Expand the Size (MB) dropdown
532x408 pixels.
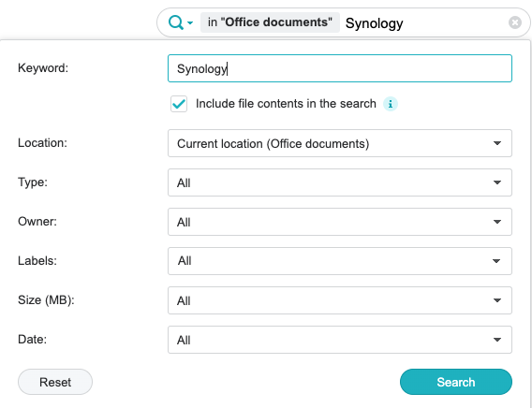[x=340, y=300]
